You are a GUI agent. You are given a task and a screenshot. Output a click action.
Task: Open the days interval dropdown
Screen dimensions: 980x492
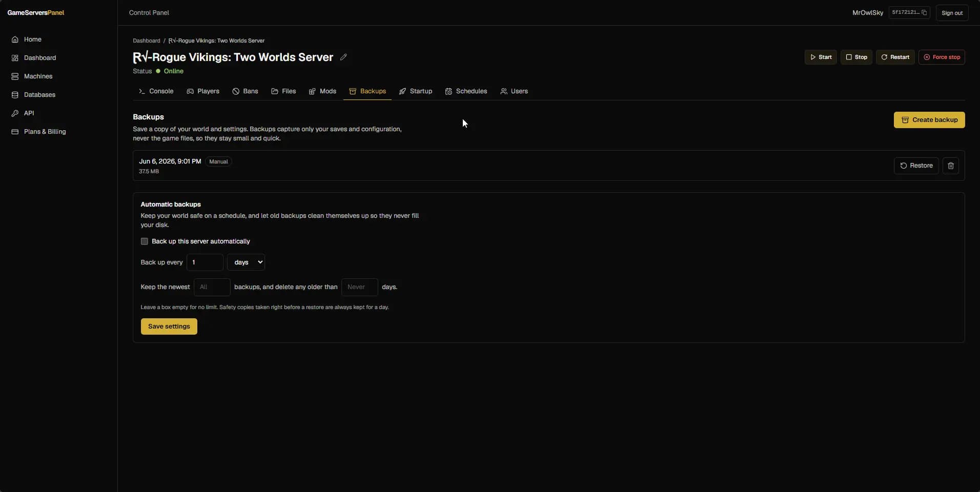(246, 262)
